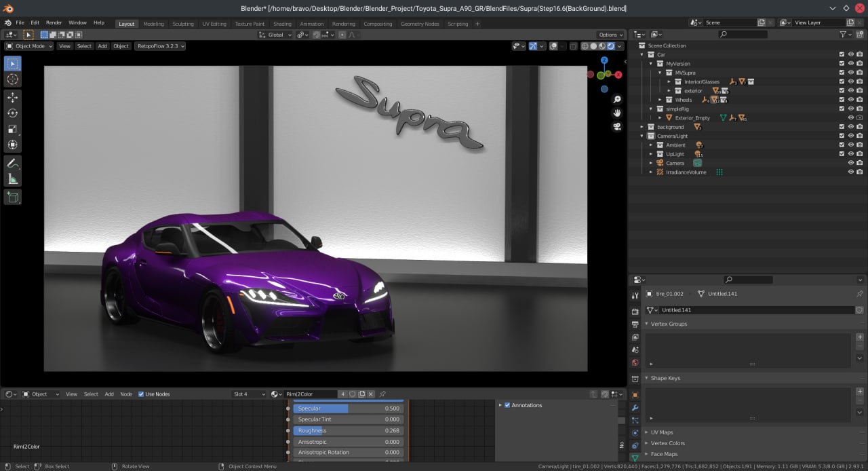
Task: Open the Scene properties tab
Action: [635, 350]
